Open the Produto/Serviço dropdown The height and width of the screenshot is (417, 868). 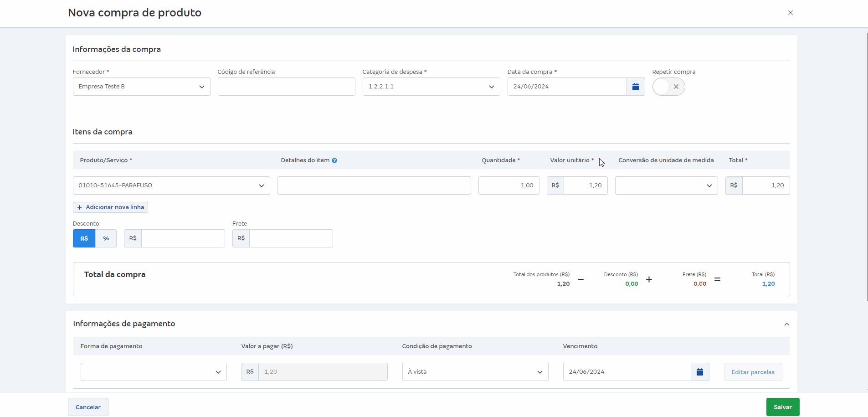pyautogui.click(x=171, y=185)
